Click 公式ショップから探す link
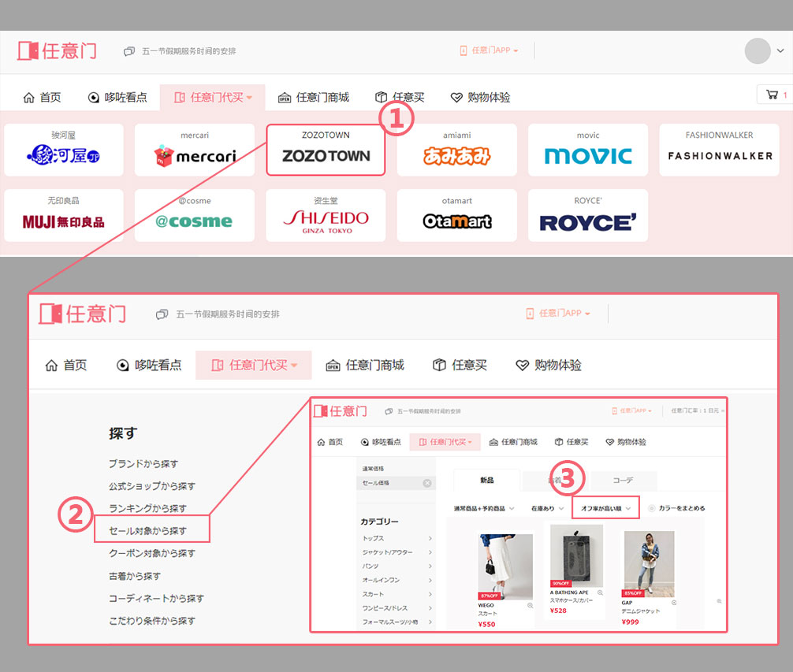This screenshot has height=672, width=793. [x=152, y=486]
